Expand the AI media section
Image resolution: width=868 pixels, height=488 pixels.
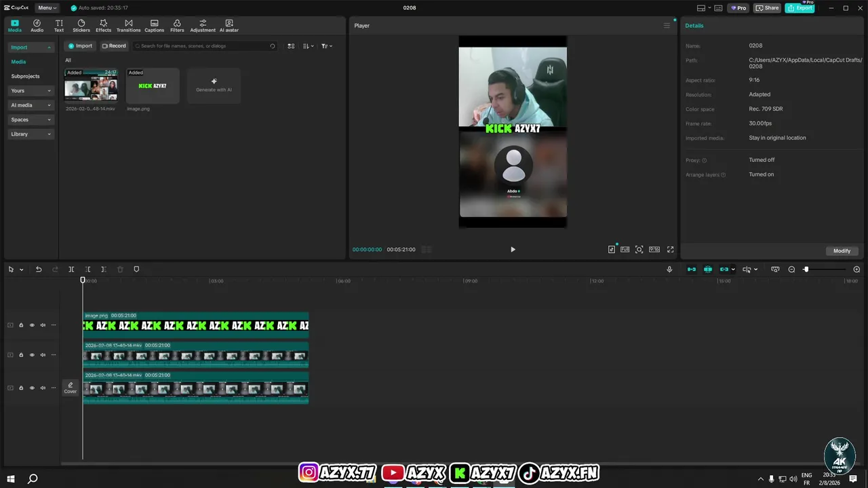[31, 105]
